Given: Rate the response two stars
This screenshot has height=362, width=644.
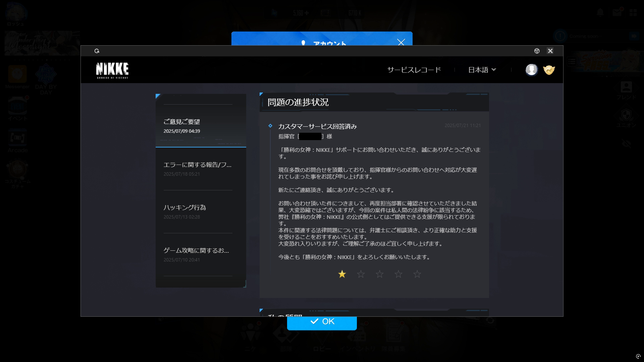Looking at the screenshot, I should 361,274.
